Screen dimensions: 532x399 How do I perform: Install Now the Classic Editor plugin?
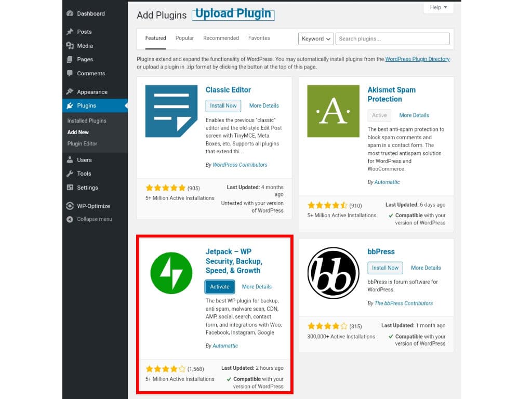(223, 106)
